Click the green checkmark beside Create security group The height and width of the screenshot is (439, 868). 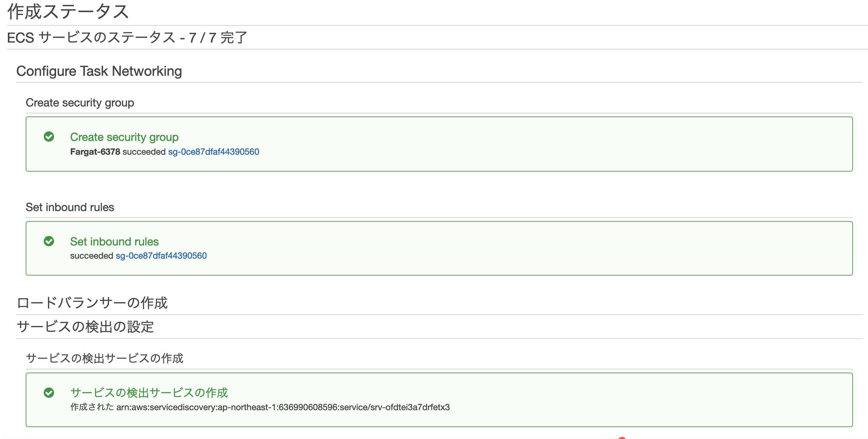[49, 137]
